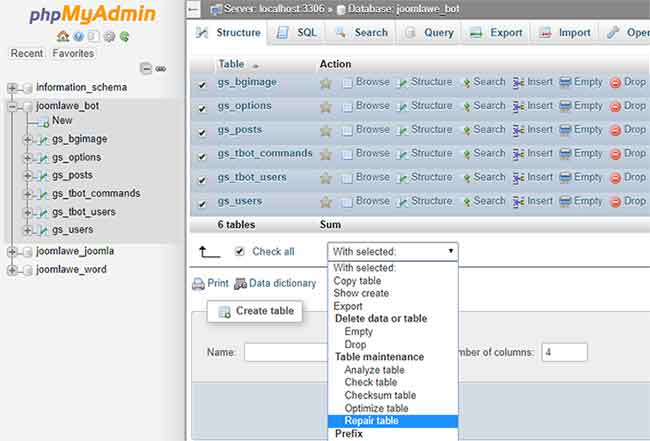Click the red Drop icon for gs_bgimage

tap(615, 83)
